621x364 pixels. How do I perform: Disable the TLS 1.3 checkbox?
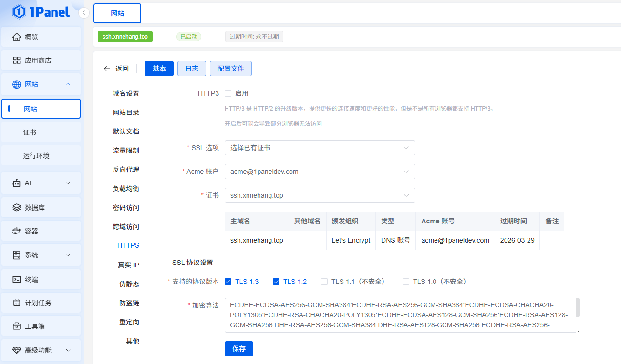pos(228,282)
